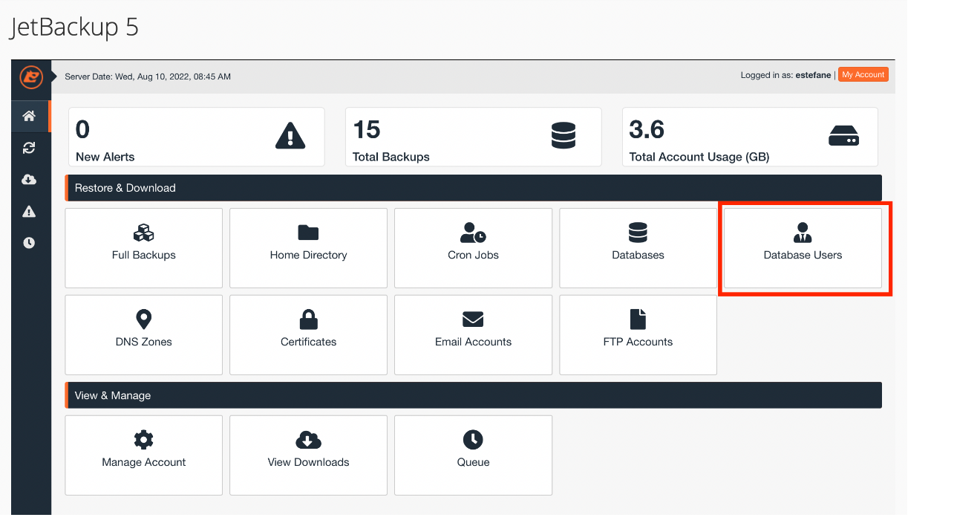Open the Restore sidebar refresh icon
Screen dimensions: 980x526
tap(29, 148)
